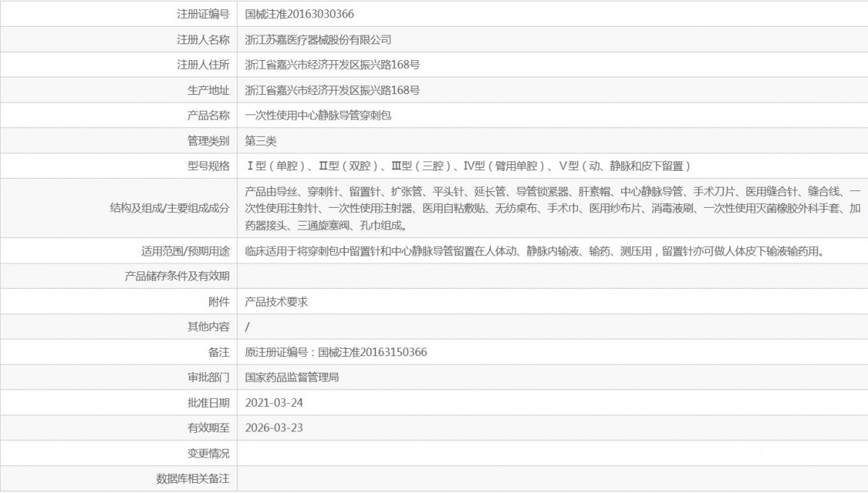Screen dimensions: 868x493
Task: Select the label 注册人名称
Action: point(203,39)
